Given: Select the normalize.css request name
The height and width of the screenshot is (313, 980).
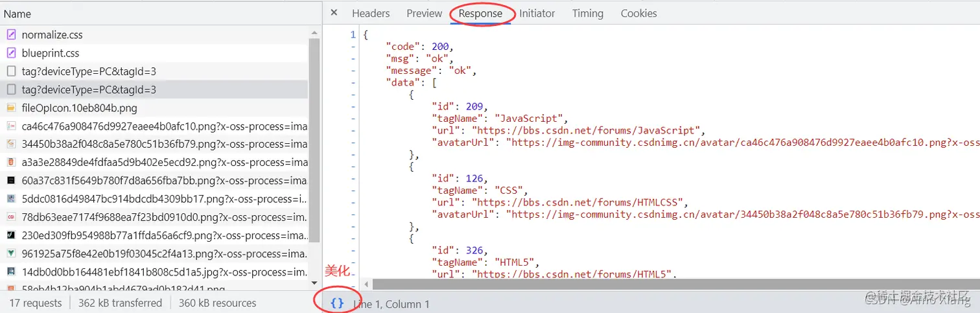Looking at the screenshot, I should (x=52, y=35).
